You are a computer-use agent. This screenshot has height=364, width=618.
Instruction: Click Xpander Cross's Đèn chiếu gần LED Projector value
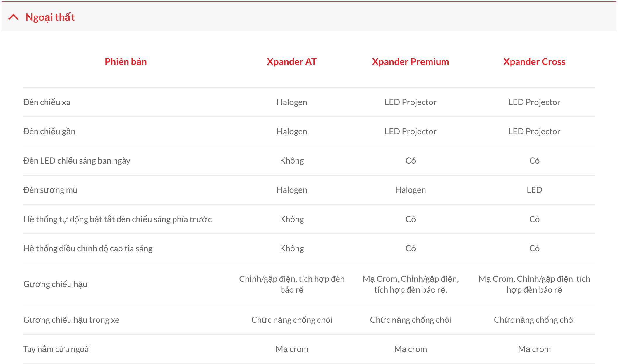[x=534, y=131]
